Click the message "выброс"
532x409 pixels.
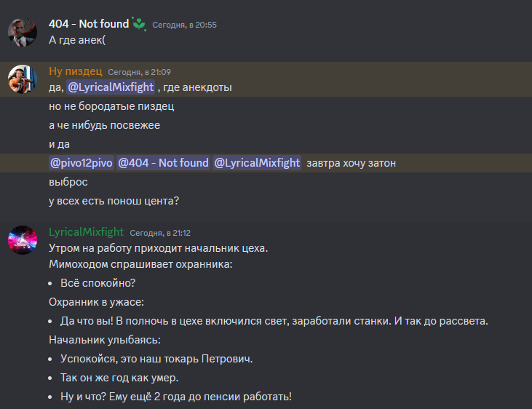click(68, 182)
